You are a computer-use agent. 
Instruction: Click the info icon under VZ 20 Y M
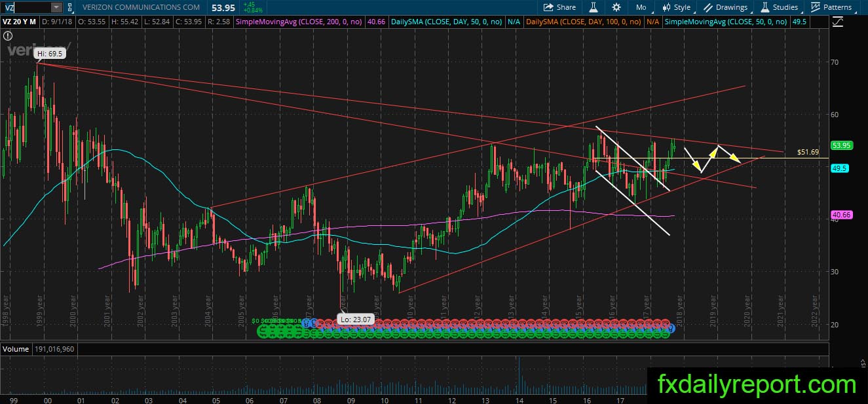click(x=8, y=37)
